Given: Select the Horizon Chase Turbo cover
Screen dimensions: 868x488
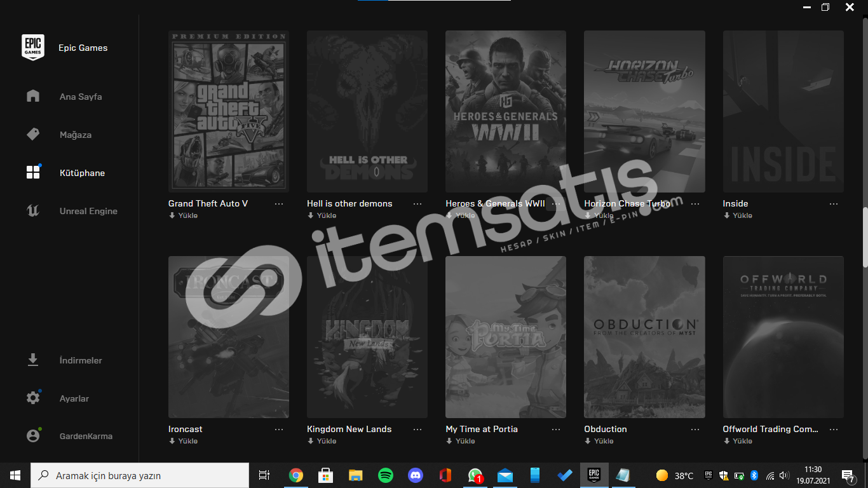Looking at the screenshot, I should (644, 111).
